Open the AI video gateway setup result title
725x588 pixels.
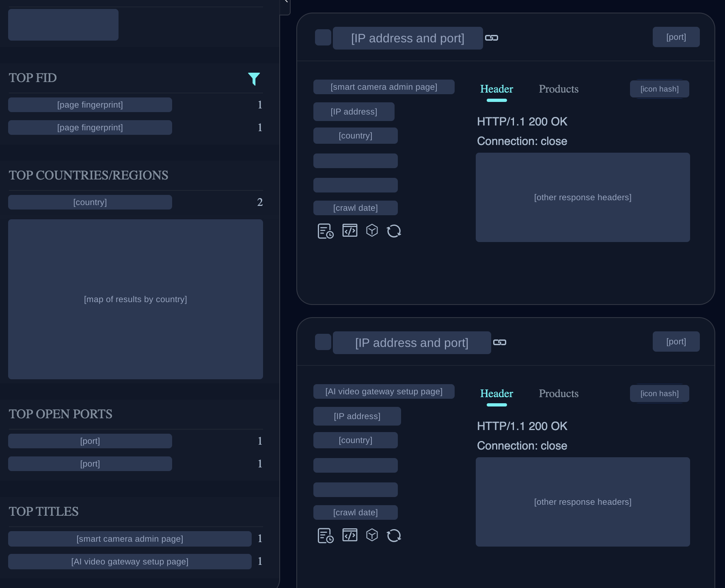[x=384, y=391]
